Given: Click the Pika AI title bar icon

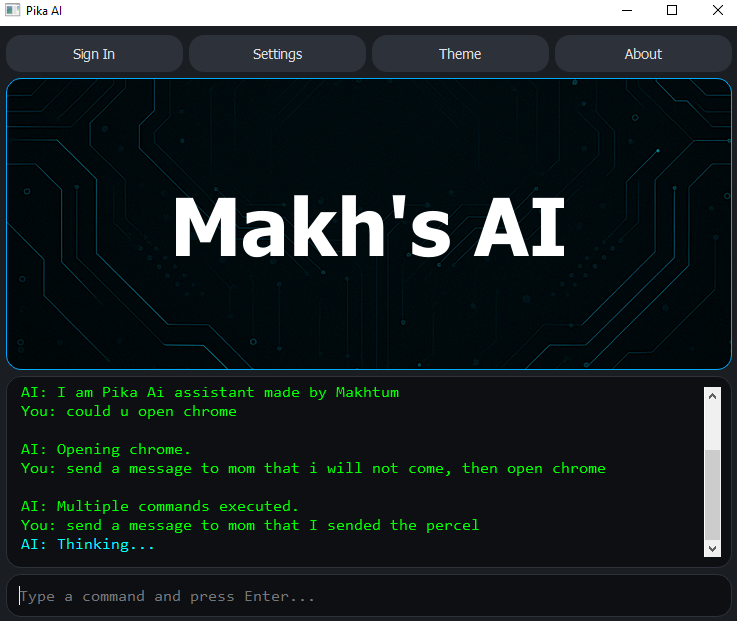Looking at the screenshot, I should [x=12, y=10].
